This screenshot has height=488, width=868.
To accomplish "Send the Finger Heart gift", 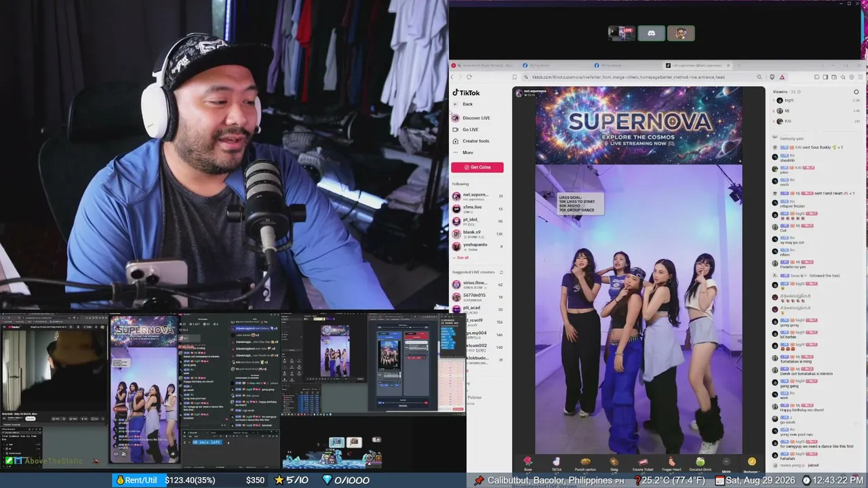I will point(671,464).
